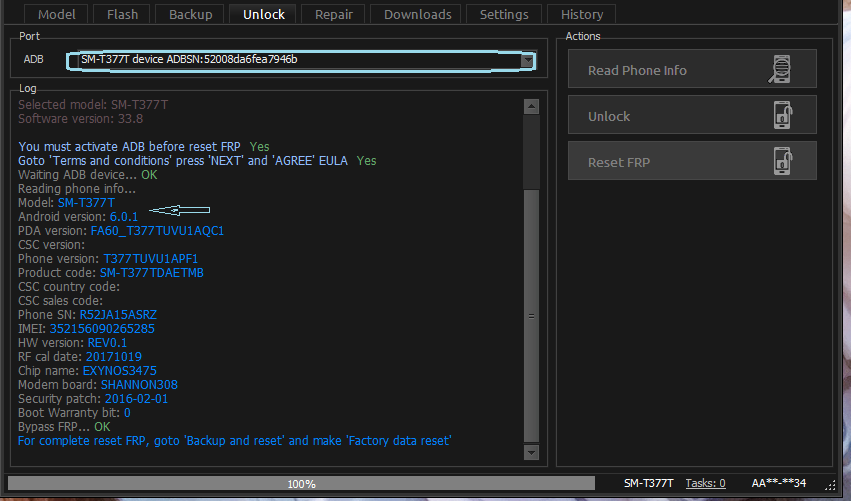Click the Reset FRP phone icon

tap(783, 161)
